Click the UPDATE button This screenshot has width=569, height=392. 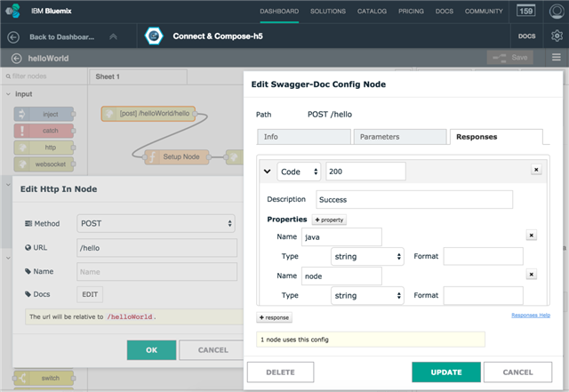tap(446, 372)
